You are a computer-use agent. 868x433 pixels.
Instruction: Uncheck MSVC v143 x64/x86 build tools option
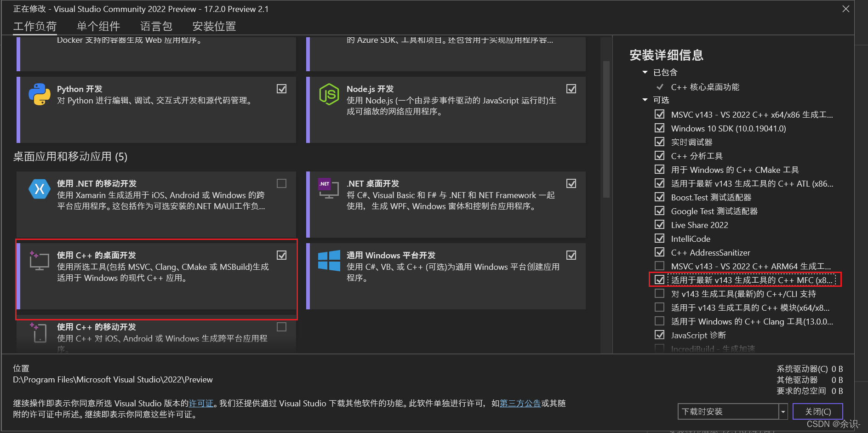[x=660, y=114]
